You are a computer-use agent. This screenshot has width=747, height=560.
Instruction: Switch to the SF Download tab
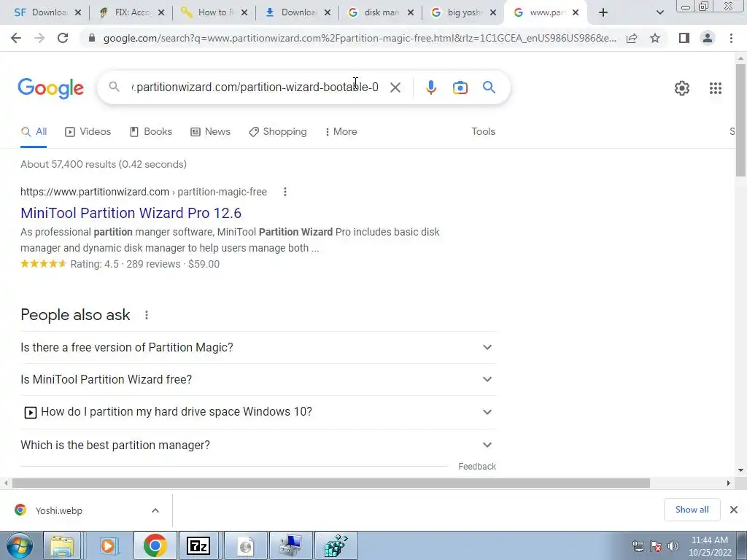coord(40,12)
